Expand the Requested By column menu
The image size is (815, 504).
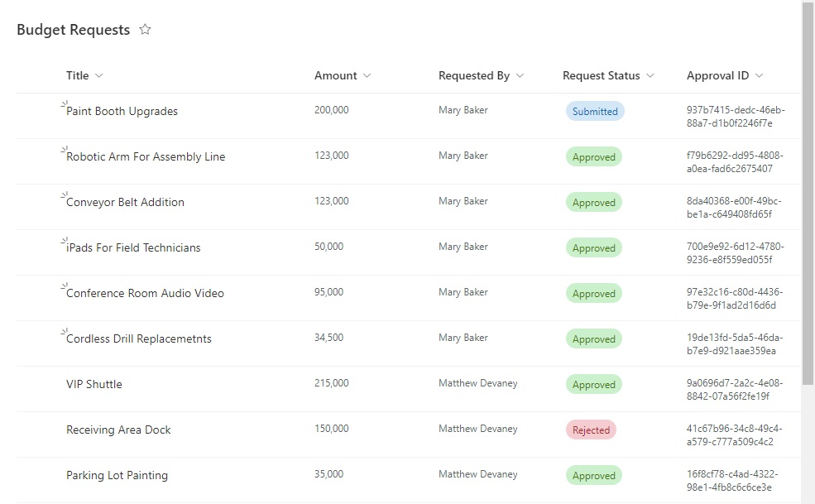tap(520, 76)
